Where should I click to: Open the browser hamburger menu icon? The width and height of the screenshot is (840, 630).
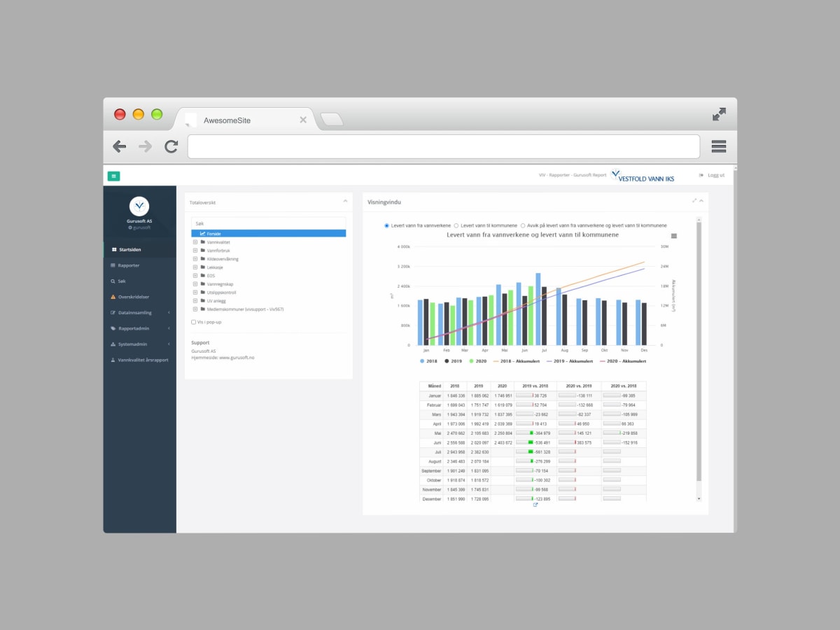[719, 146]
